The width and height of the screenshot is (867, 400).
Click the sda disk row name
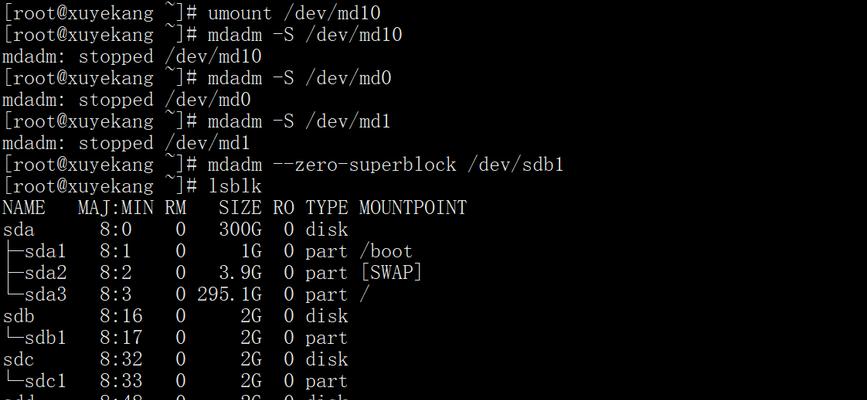click(x=18, y=230)
